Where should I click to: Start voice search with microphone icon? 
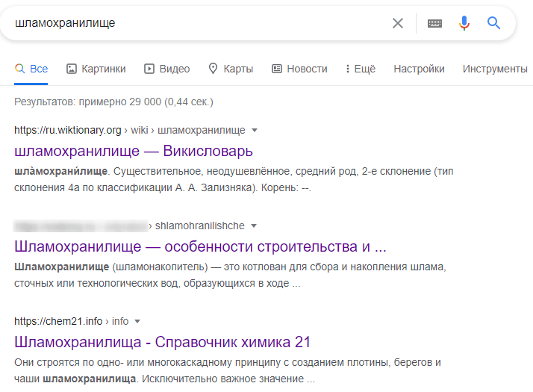coord(464,23)
